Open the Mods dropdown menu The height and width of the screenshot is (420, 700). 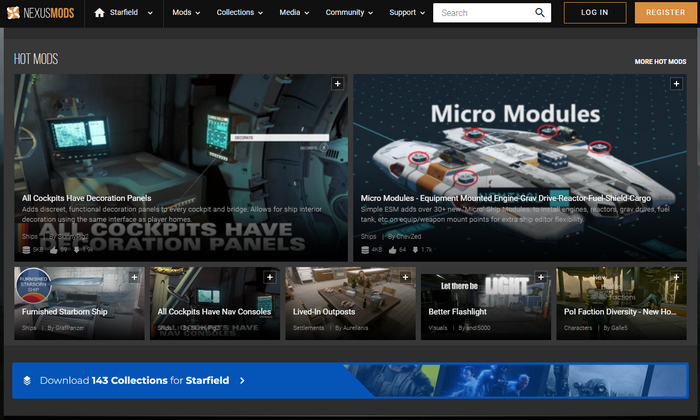click(186, 13)
